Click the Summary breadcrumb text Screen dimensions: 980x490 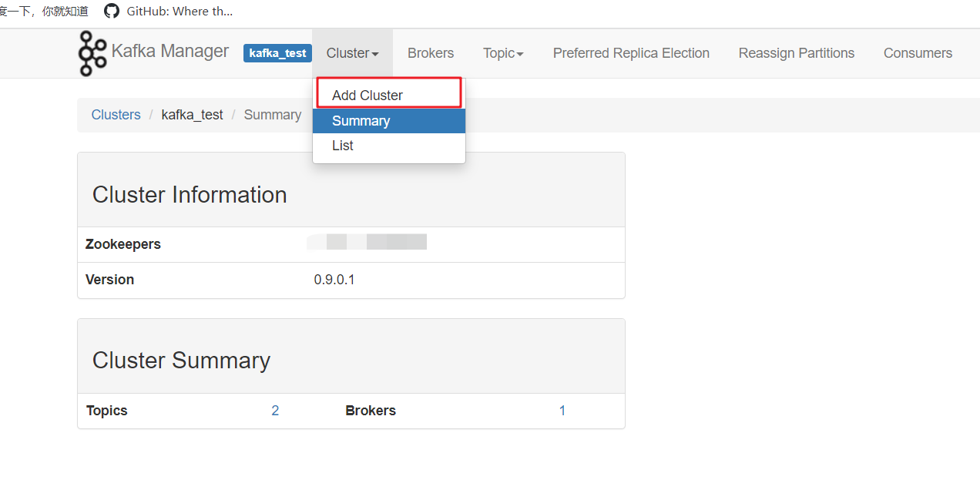272,115
